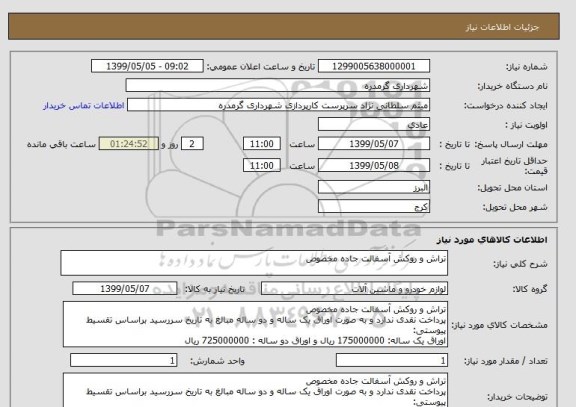Click the label تاریخ نیاز به کالا
The width and height of the screenshot is (576, 407).
214,289
